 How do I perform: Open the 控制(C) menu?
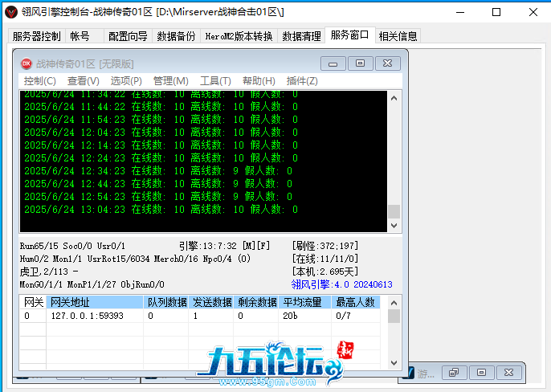click(x=39, y=81)
